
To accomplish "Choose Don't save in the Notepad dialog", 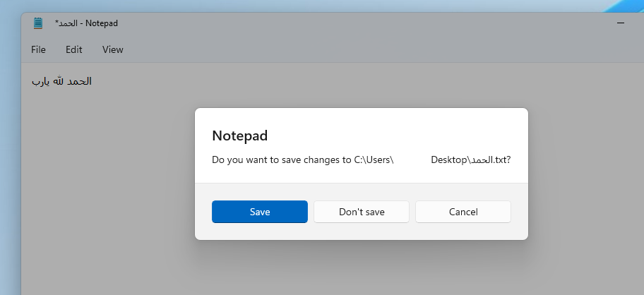I will point(362,212).
